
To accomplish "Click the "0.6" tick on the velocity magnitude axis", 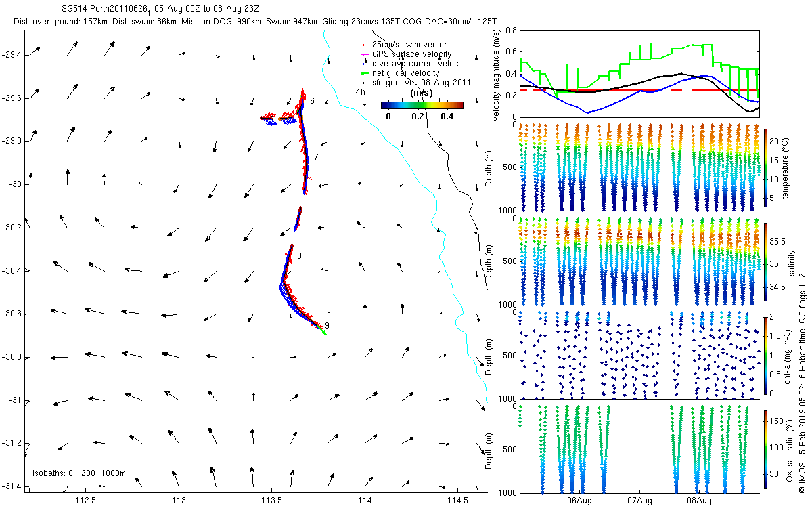I will (x=510, y=52).
